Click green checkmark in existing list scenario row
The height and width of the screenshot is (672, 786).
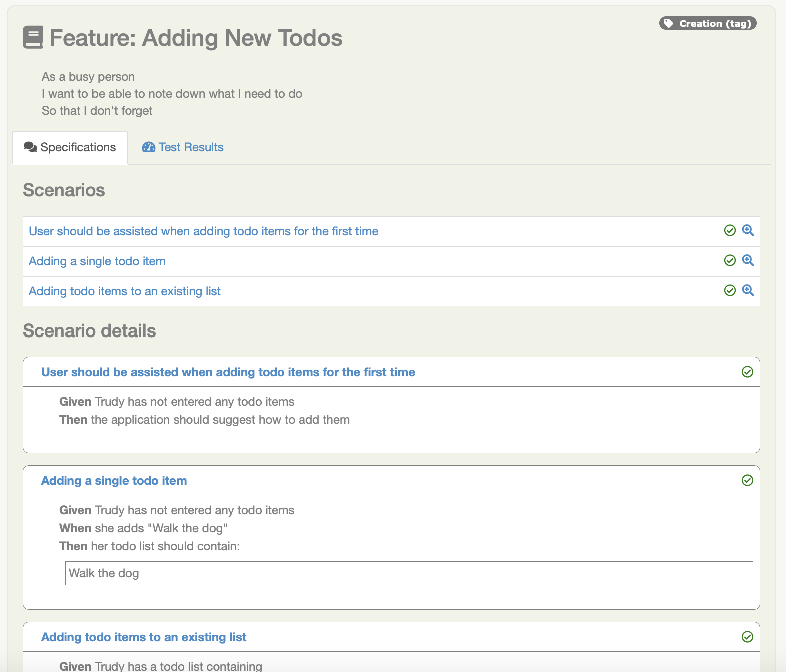tap(730, 290)
